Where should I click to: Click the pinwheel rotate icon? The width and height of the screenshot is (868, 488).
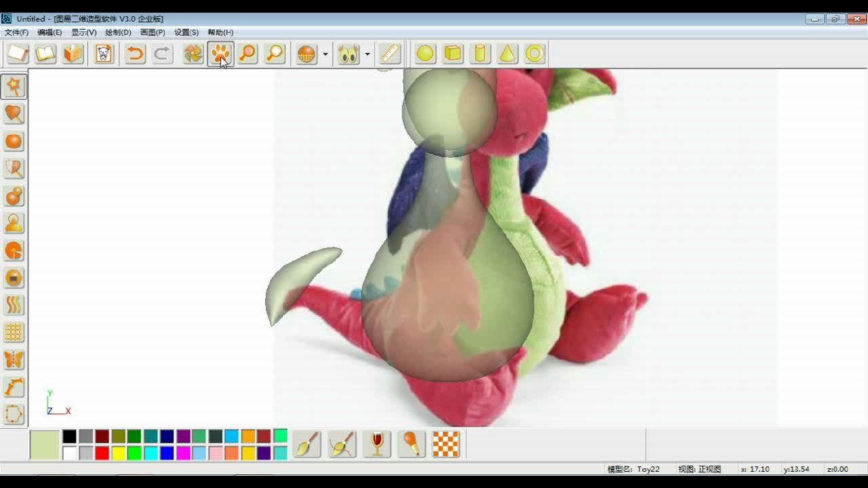click(193, 54)
